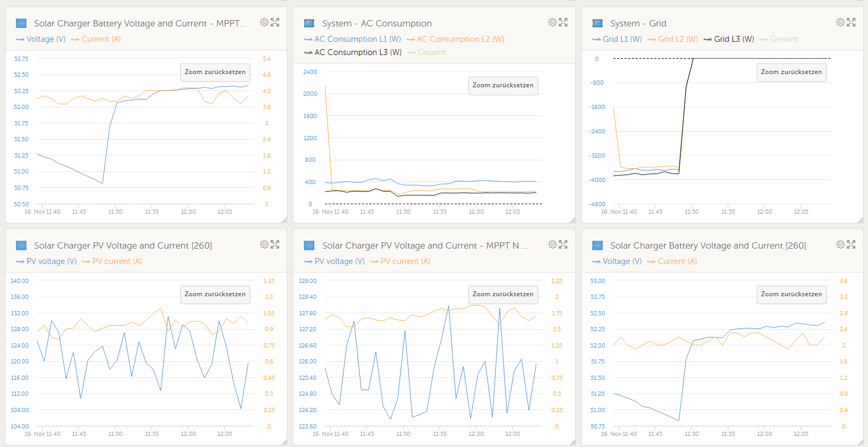Click chart icon of System AC Consumption widget
The image size is (868, 447).
(309, 23)
